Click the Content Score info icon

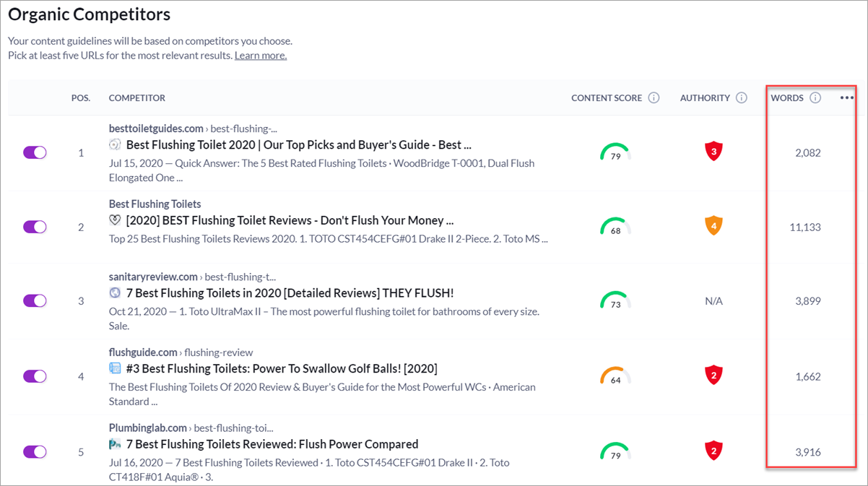pyautogui.click(x=654, y=98)
